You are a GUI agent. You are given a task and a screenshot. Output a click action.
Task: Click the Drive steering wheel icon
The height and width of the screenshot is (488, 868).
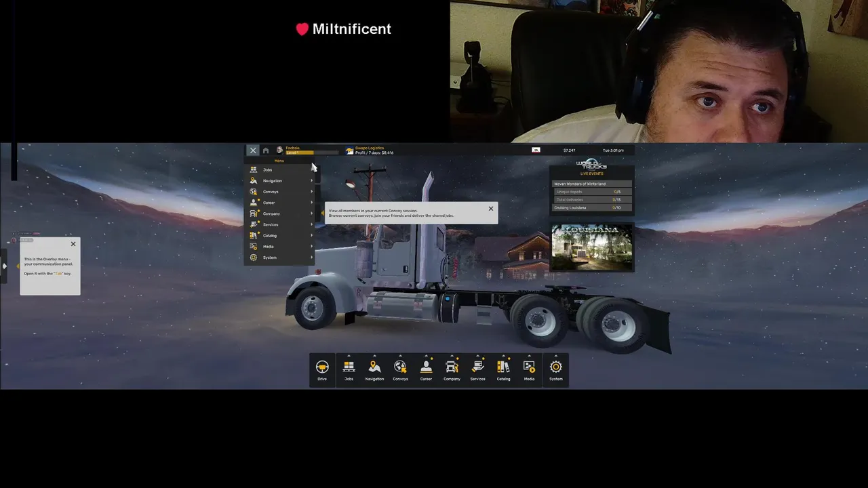322,367
